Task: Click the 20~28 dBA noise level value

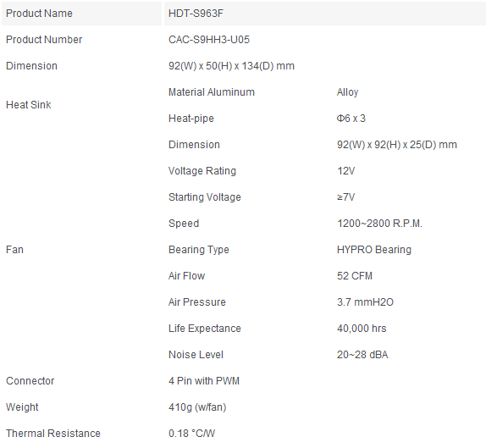Action: click(x=362, y=355)
